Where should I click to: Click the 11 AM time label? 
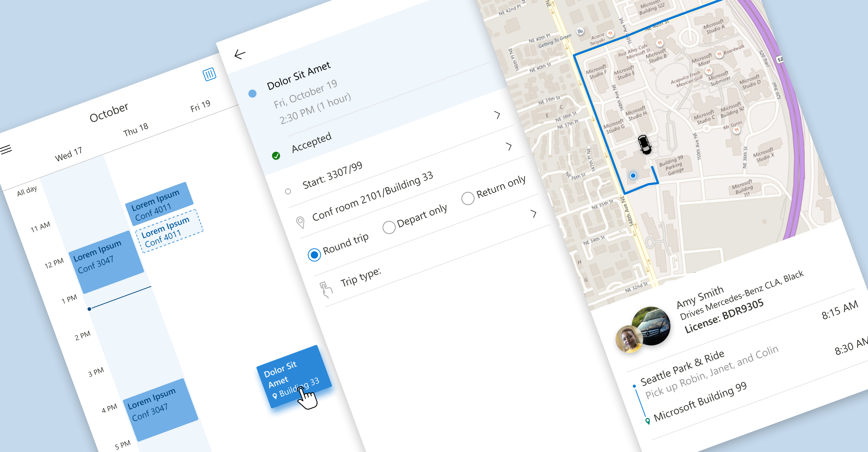tap(40, 227)
